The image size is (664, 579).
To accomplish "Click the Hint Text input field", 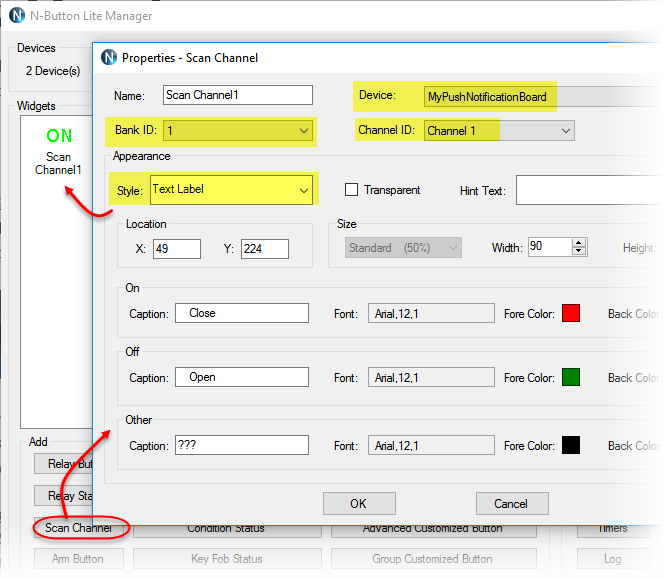I will click(589, 190).
